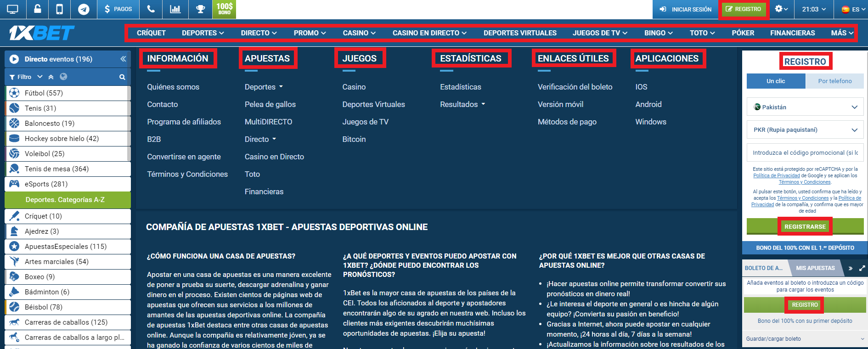Open PKR currency dropdown

[x=805, y=130]
